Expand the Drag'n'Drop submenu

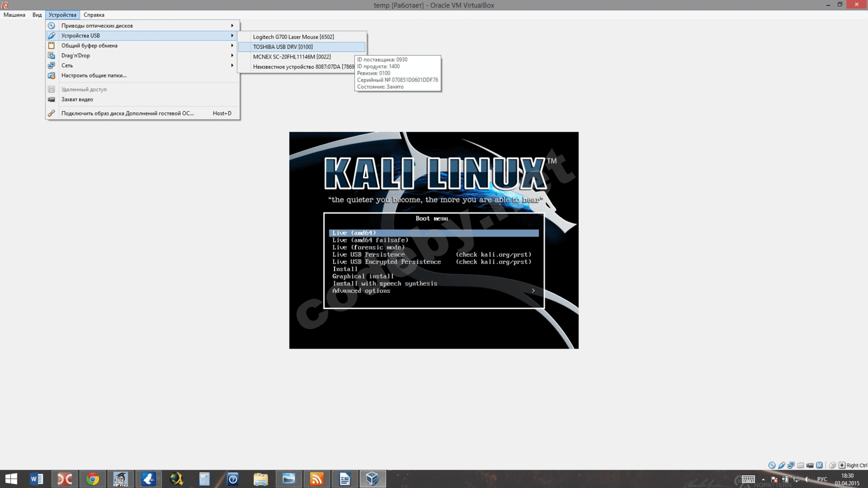(143, 55)
